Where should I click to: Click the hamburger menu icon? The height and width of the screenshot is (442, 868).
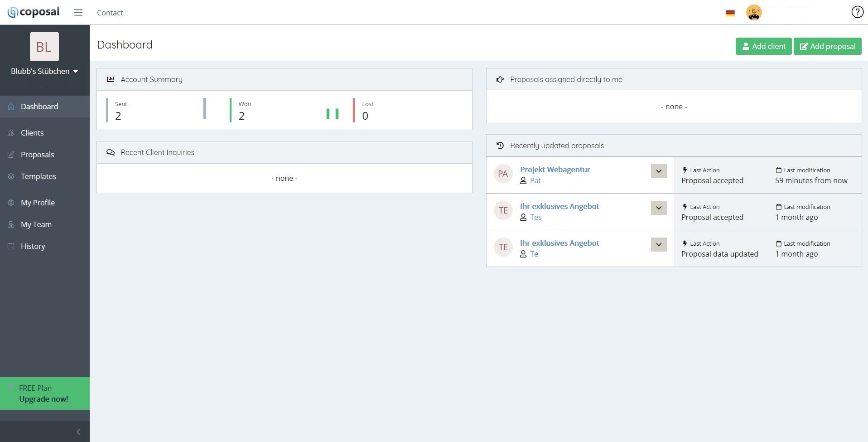point(78,13)
